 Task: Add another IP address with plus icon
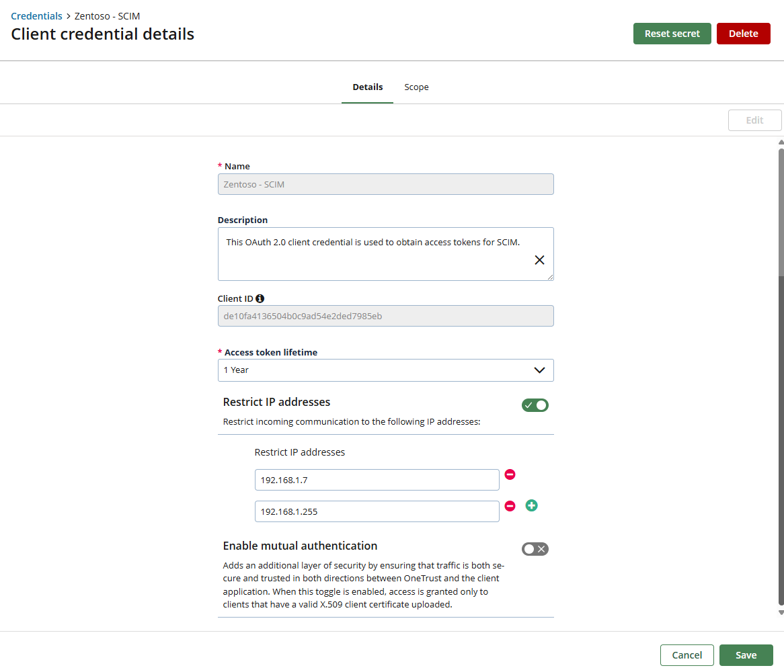531,506
